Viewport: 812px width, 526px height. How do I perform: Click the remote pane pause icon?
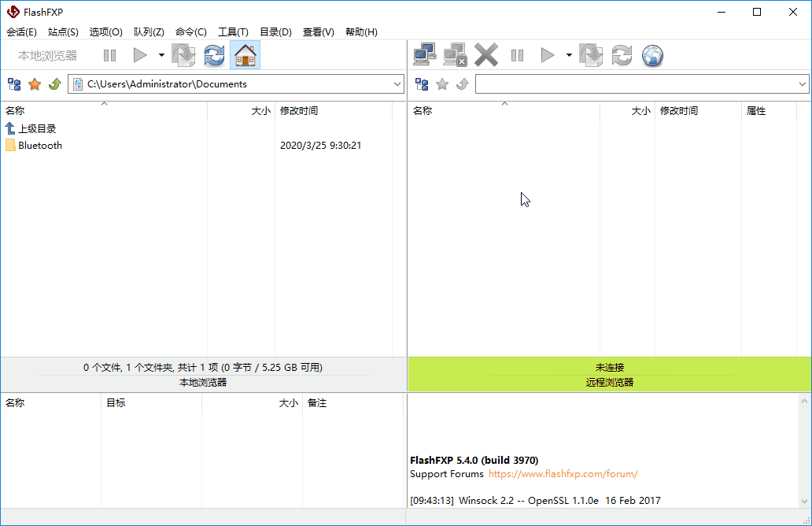(518, 55)
